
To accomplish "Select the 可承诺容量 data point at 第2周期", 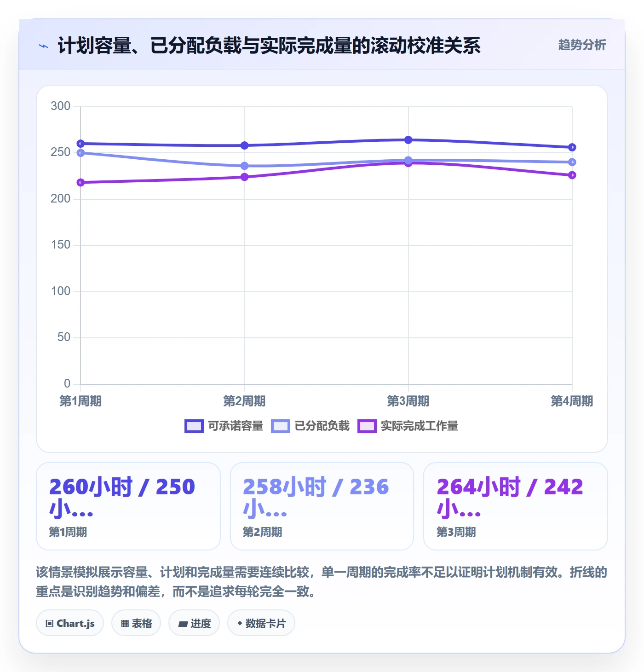I will 245,145.
